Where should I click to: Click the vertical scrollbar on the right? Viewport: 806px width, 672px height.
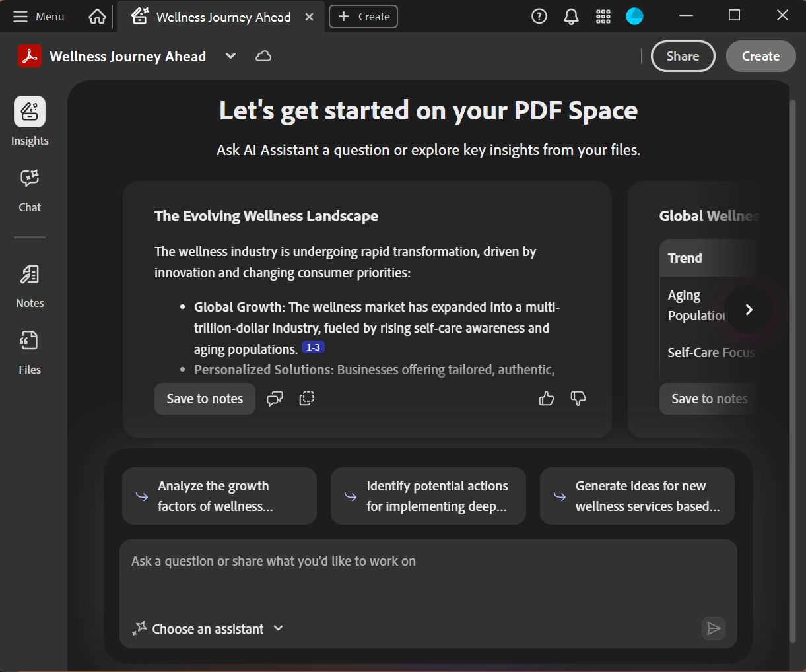coord(793,370)
